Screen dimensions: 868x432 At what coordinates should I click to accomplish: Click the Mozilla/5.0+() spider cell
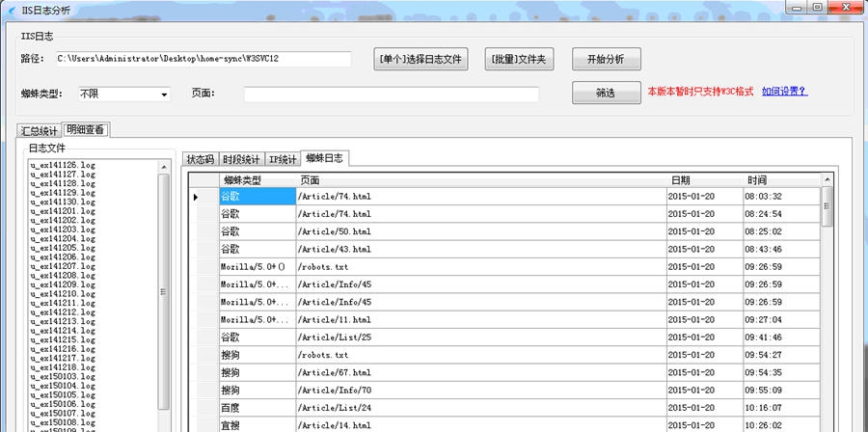(x=258, y=267)
